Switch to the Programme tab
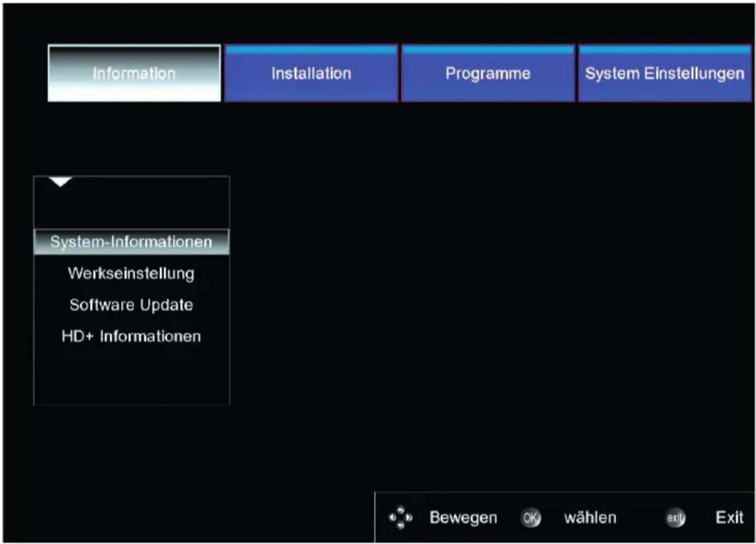Screen dimensions: 756x544 (x=488, y=73)
